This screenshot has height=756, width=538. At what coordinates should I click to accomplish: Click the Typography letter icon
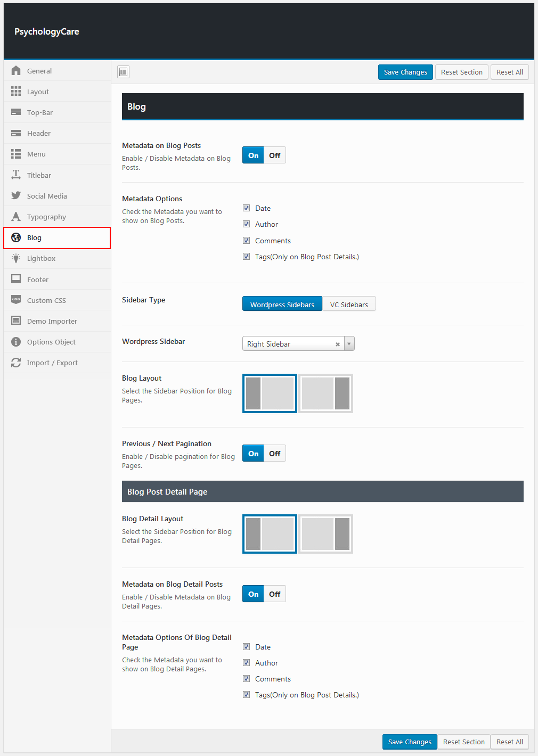pyautogui.click(x=16, y=217)
